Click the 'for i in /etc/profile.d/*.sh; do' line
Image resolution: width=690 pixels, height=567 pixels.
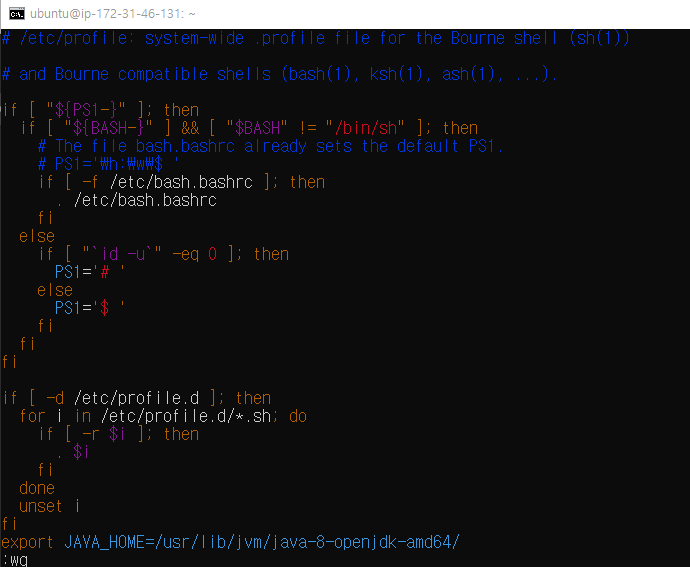tap(163, 416)
